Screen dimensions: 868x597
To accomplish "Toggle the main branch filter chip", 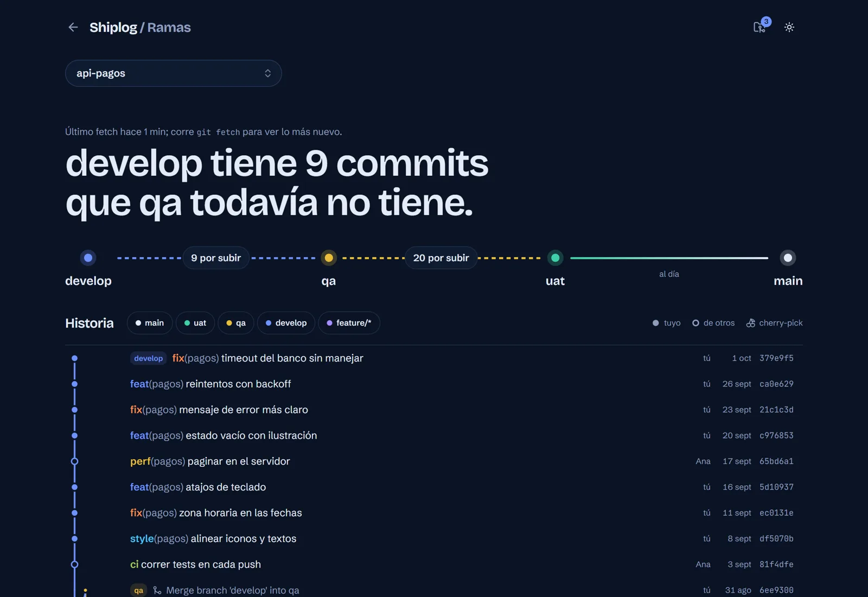I will click(150, 323).
